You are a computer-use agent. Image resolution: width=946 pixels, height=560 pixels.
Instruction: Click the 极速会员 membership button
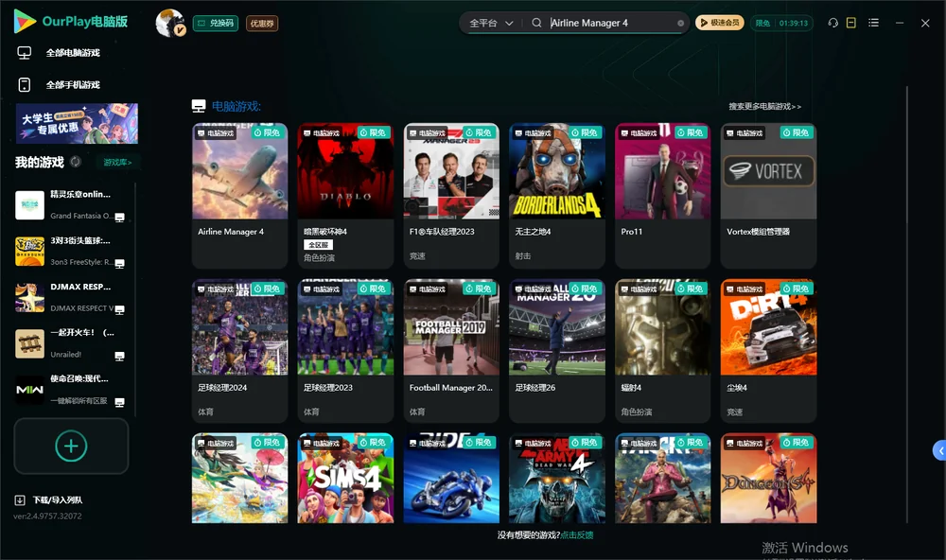[x=719, y=23]
